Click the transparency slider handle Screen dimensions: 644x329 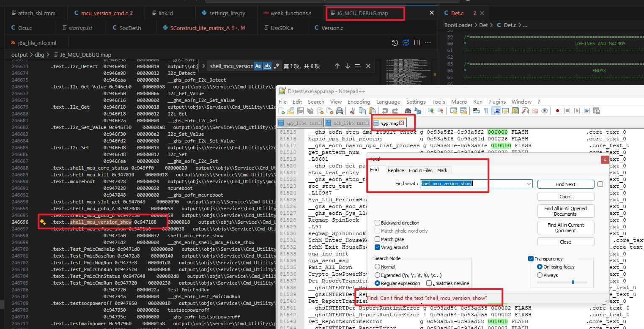coord(573,282)
